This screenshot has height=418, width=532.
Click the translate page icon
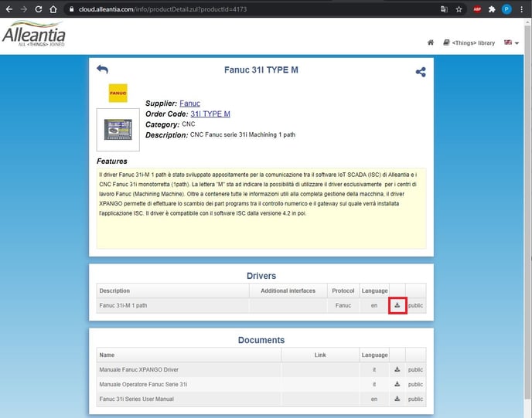[x=444, y=9]
